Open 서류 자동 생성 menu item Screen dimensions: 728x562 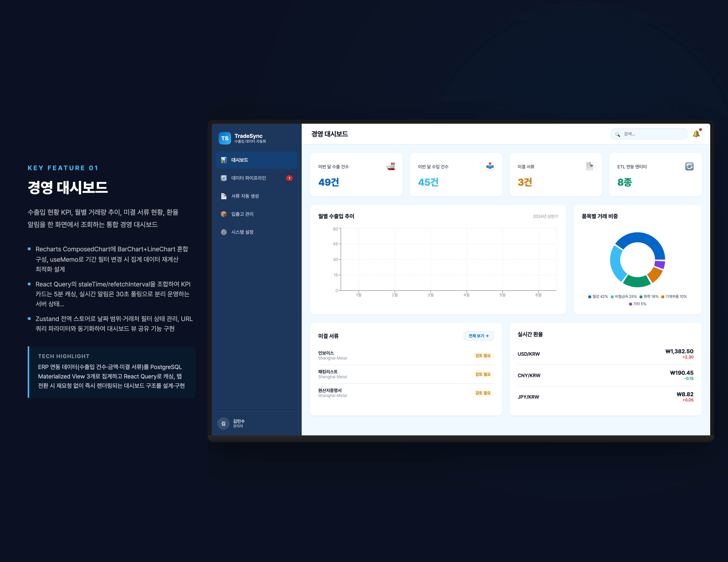click(x=245, y=196)
